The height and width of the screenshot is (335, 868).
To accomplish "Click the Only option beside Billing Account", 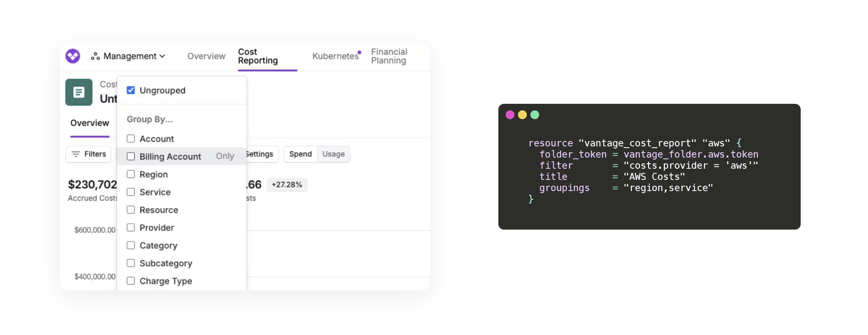I will (224, 156).
